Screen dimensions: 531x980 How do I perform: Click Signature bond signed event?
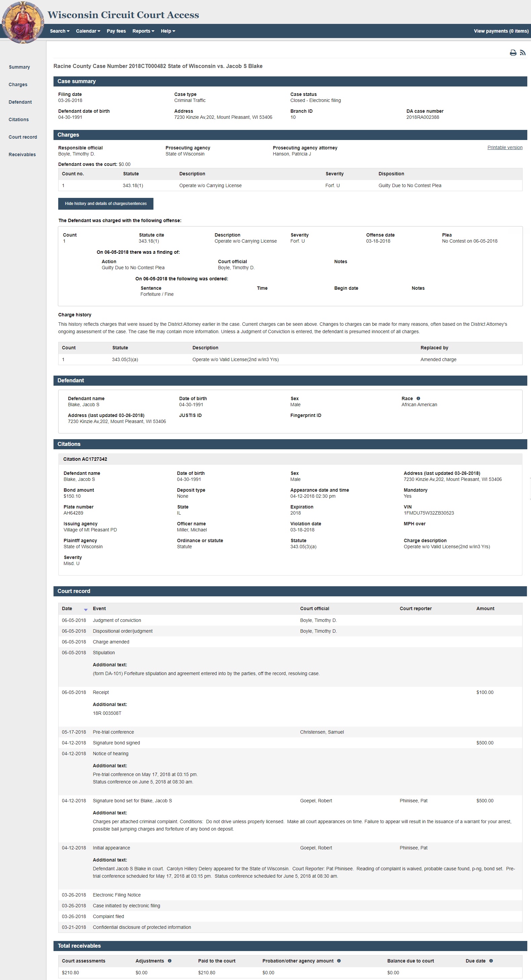(x=116, y=743)
